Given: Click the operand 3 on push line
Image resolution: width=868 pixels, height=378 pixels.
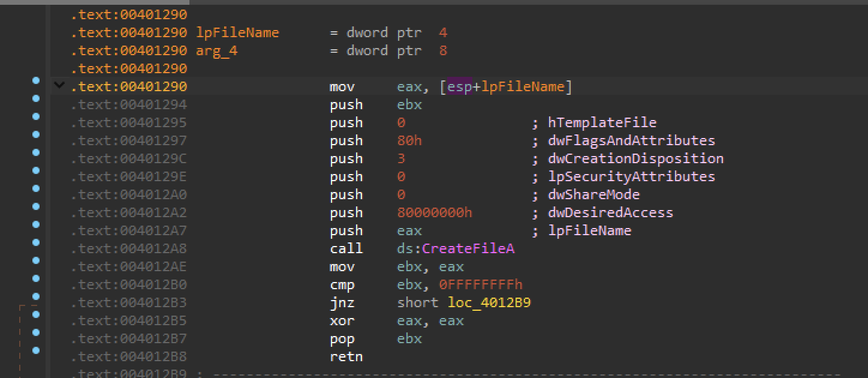Looking at the screenshot, I should [x=401, y=158].
